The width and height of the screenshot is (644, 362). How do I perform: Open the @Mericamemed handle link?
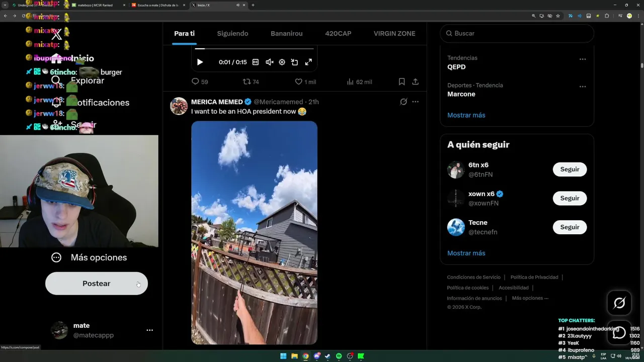(278, 102)
